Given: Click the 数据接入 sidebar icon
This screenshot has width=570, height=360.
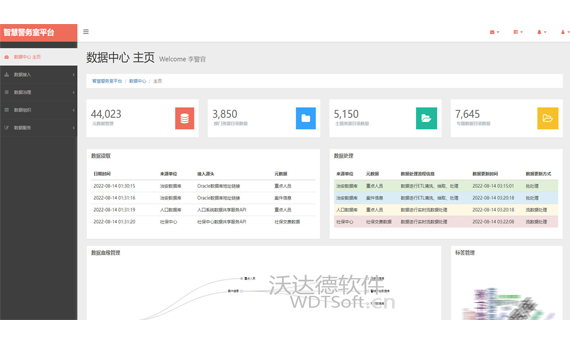Looking at the screenshot, I should click(x=7, y=75).
